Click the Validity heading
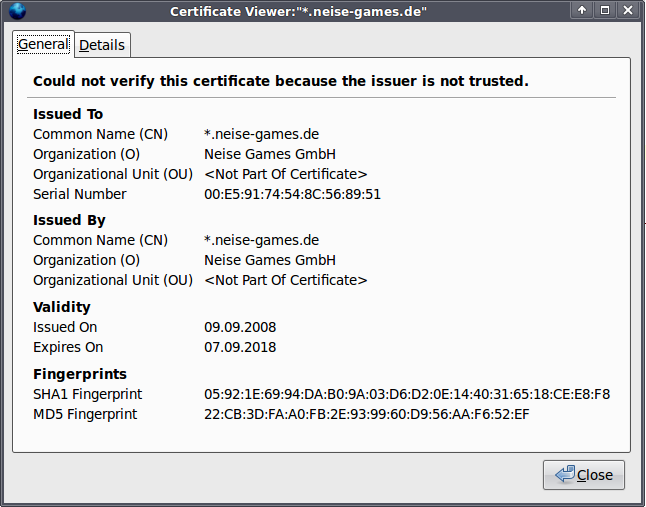Screen dimensions: 646x507 (62, 307)
